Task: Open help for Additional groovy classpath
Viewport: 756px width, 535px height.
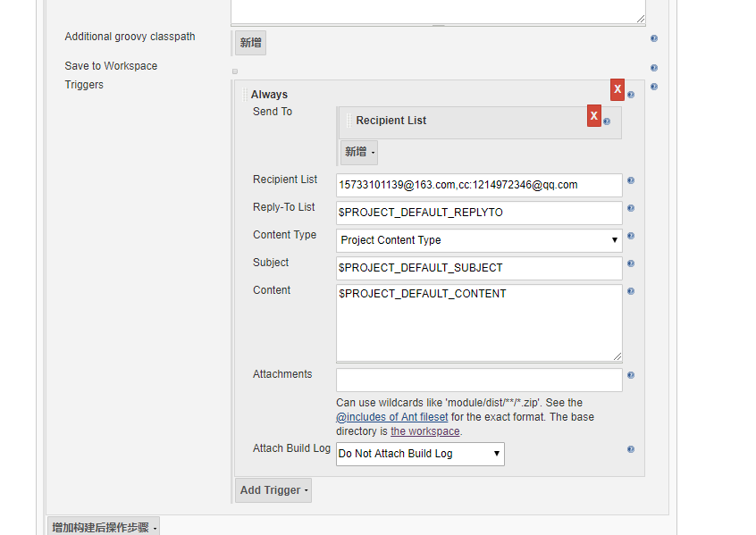Action: [x=654, y=38]
